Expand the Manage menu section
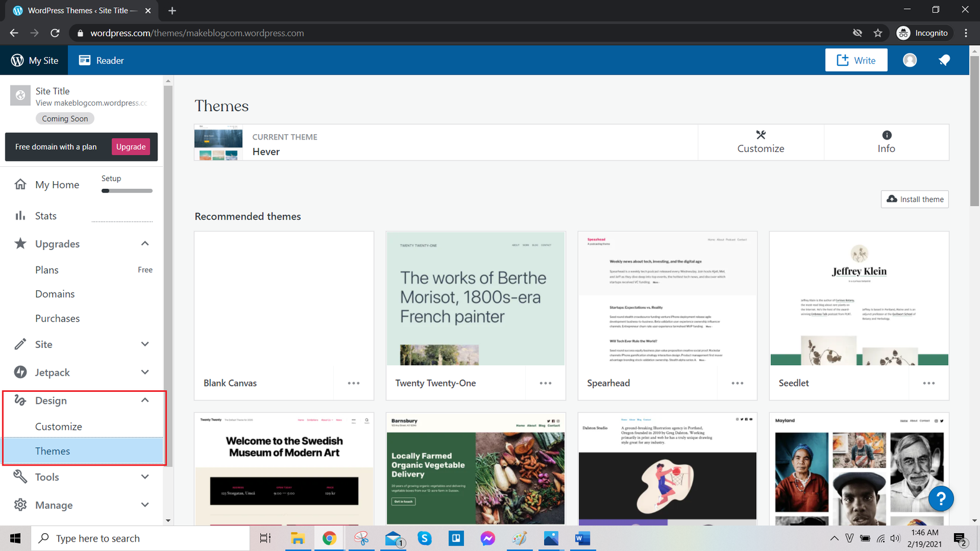This screenshot has height=551, width=980. pyautogui.click(x=145, y=505)
